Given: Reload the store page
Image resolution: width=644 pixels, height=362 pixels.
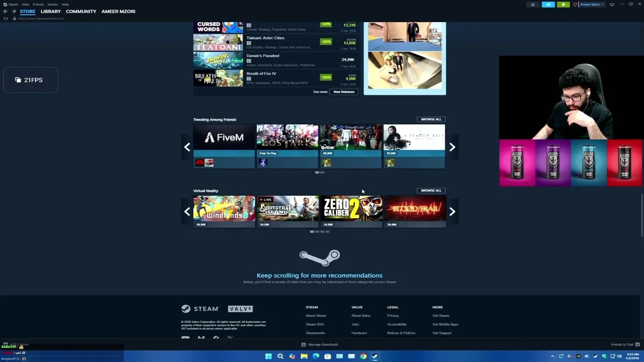Looking at the screenshot, I should click(6, 19).
